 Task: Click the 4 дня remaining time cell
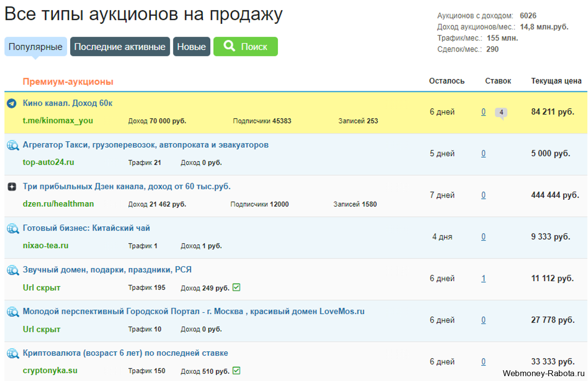442,237
